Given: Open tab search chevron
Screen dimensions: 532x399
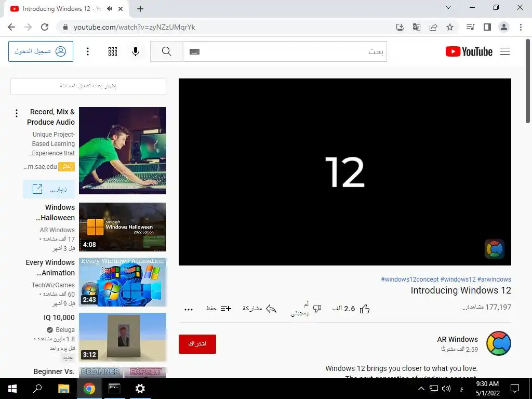Looking at the screenshot, I should [448, 7].
